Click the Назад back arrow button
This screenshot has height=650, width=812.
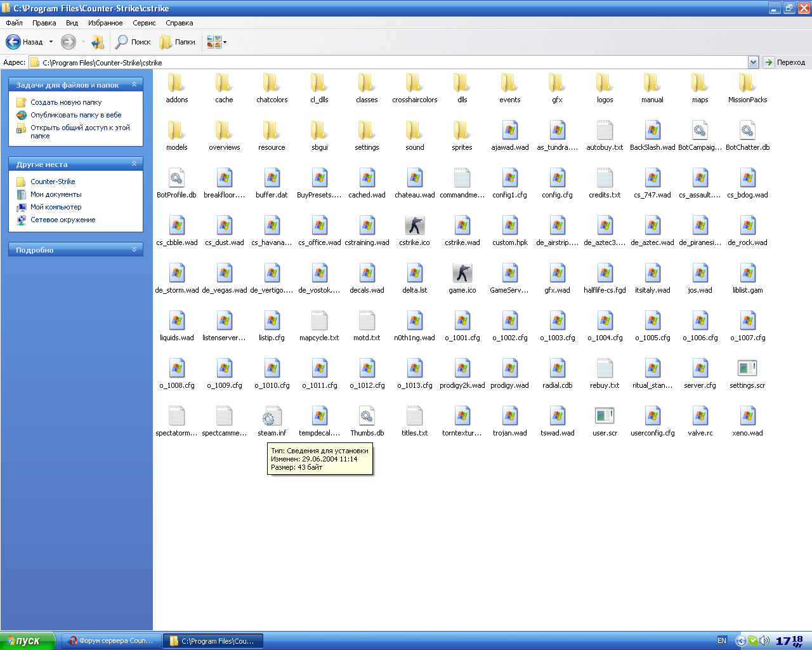(24, 42)
